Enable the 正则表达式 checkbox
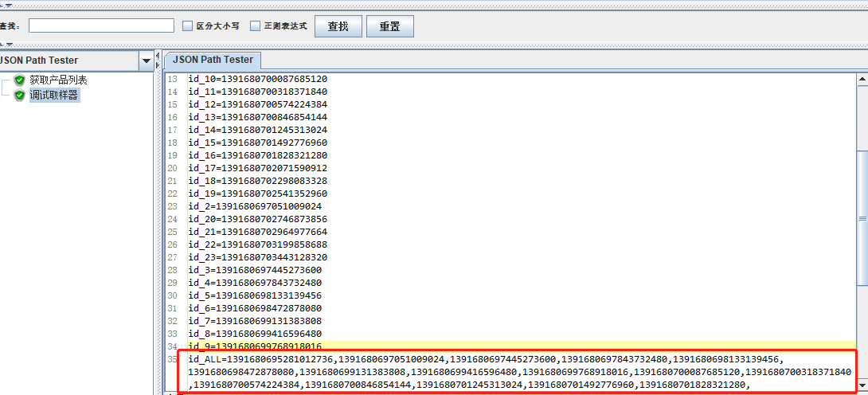 255,26
